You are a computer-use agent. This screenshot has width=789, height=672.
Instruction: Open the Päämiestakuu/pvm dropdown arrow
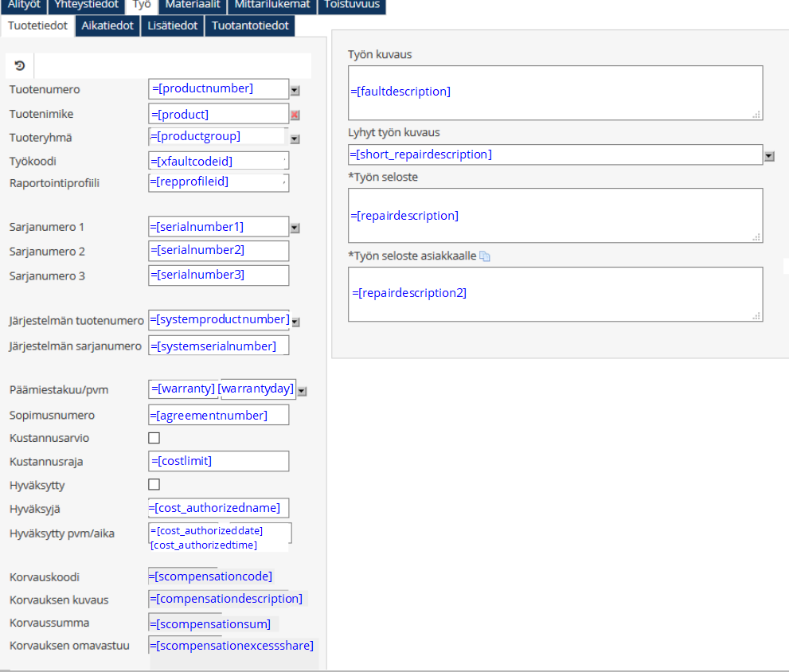(x=302, y=391)
